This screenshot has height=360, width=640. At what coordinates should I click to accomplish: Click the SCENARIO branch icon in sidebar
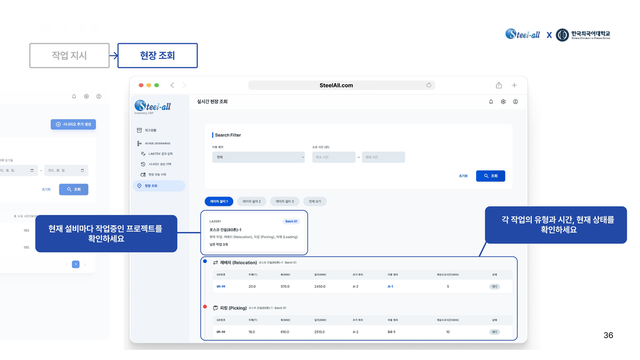139,143
